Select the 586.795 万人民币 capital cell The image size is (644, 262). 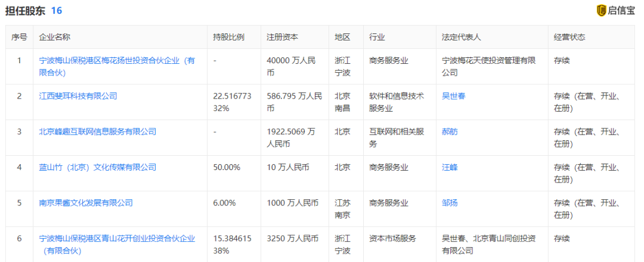[295, 103]
